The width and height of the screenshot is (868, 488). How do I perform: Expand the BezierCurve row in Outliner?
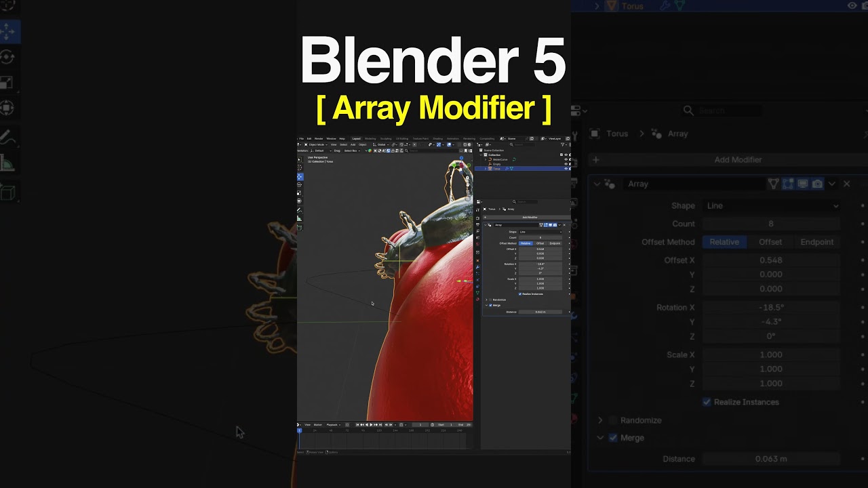[x=486, y=159]
